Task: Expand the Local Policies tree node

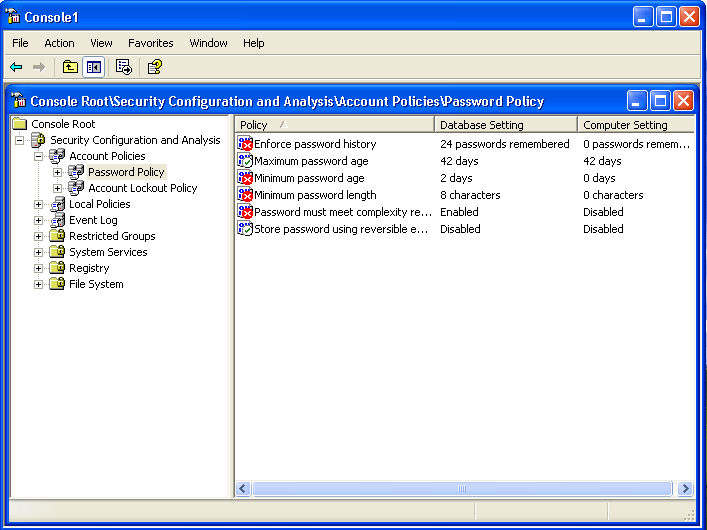Action: pyautogui.click(x=39, y=204)
